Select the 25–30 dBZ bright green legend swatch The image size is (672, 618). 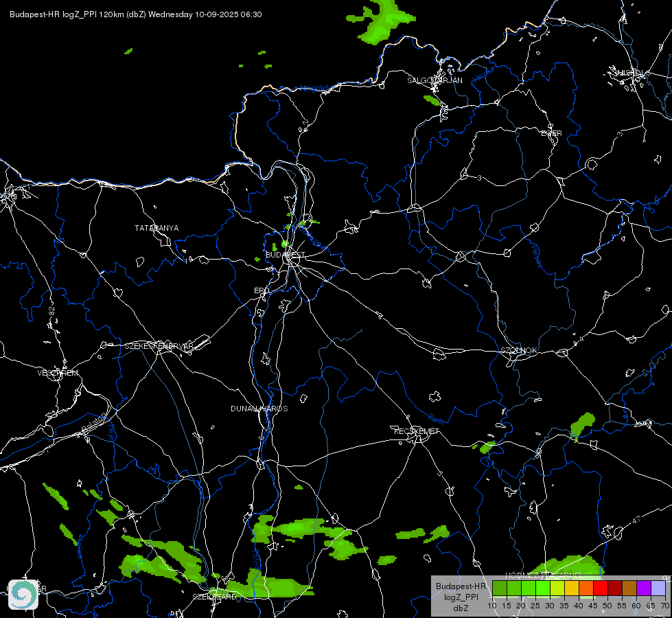click(543, 588)
